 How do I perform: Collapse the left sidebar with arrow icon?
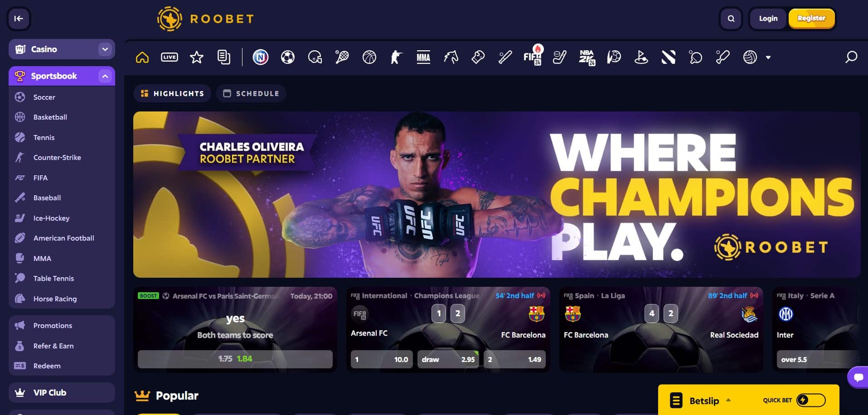(x=19, y=19)
